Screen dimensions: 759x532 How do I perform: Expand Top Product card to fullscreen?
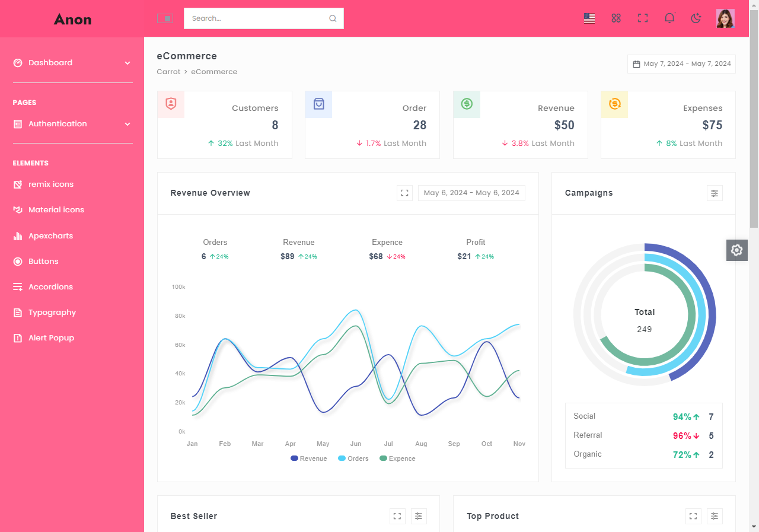coord(693,516)
